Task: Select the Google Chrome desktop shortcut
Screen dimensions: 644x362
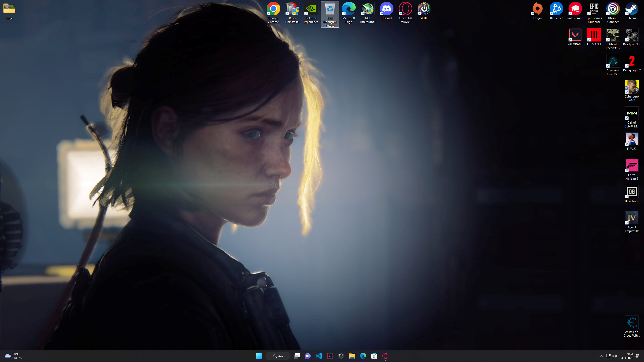Action: [273, 13]
